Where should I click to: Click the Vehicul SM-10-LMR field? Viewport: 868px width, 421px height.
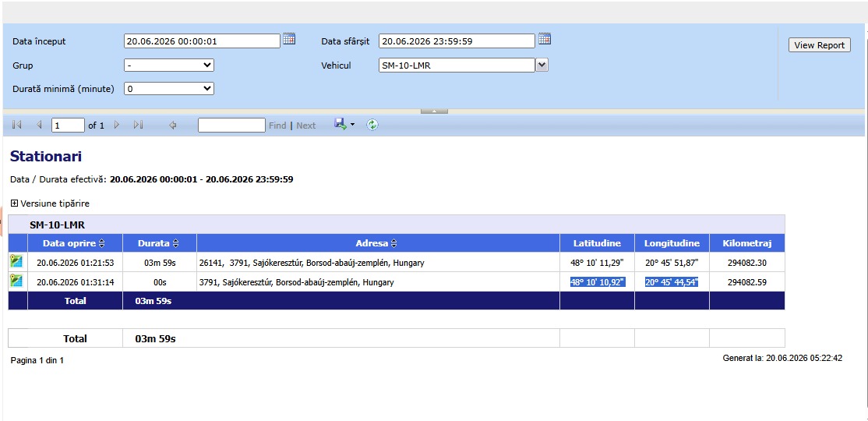[x=457, y=65]
